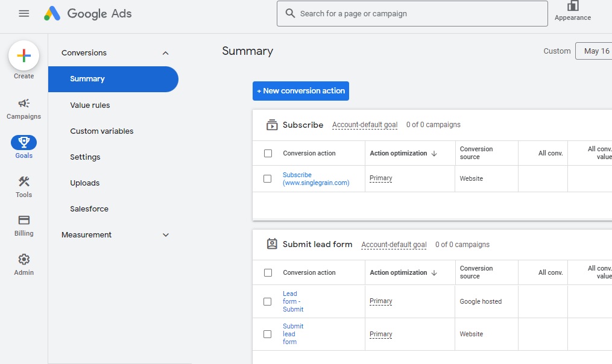The width and height of the screenshot is (612, 364).
Task: Open Admin gear in sidebar
Action: (x=24, y=264)
